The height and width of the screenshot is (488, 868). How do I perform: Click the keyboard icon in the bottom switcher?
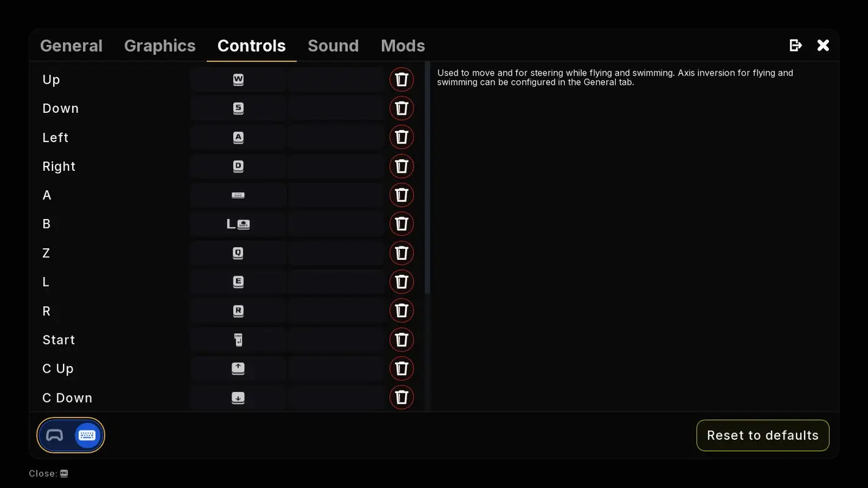[x=87, y=435]
